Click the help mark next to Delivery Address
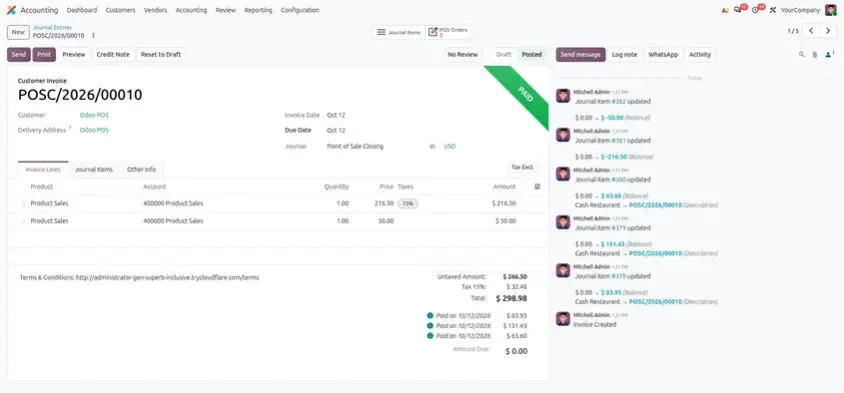This screenshot has height=393, width=844. point(70,128)
